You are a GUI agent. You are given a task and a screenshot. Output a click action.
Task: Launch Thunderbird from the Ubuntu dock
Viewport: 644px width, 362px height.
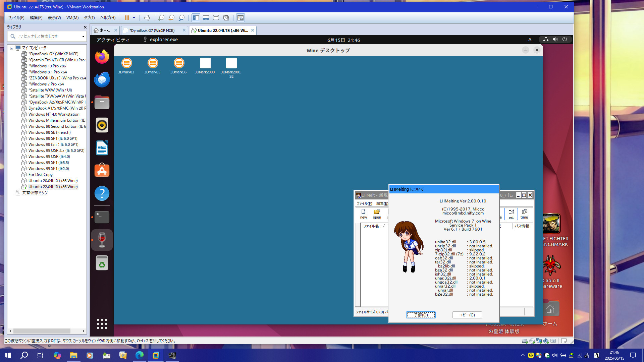[x=102, y=79]
